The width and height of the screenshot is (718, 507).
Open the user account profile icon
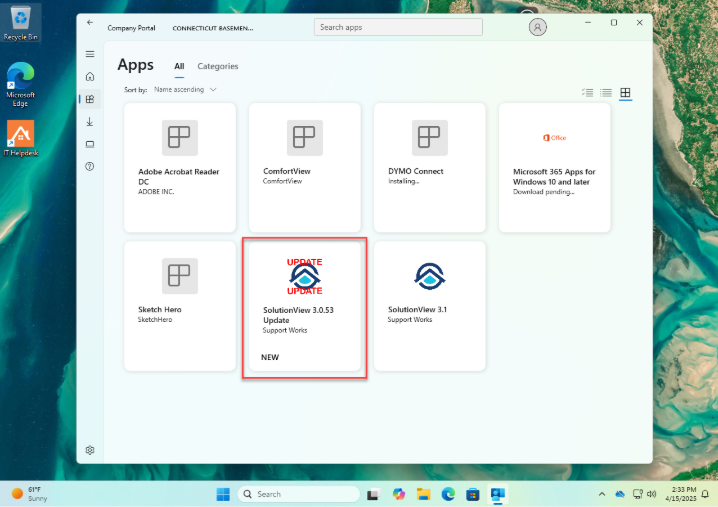click(x=538, y=27)
